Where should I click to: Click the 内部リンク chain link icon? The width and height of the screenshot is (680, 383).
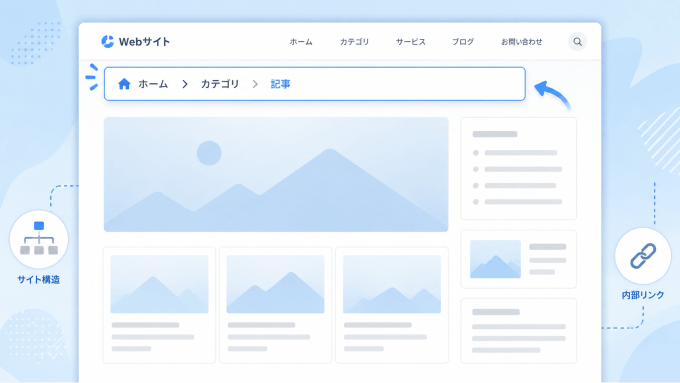pyautogui.click(x=643, y=255)
